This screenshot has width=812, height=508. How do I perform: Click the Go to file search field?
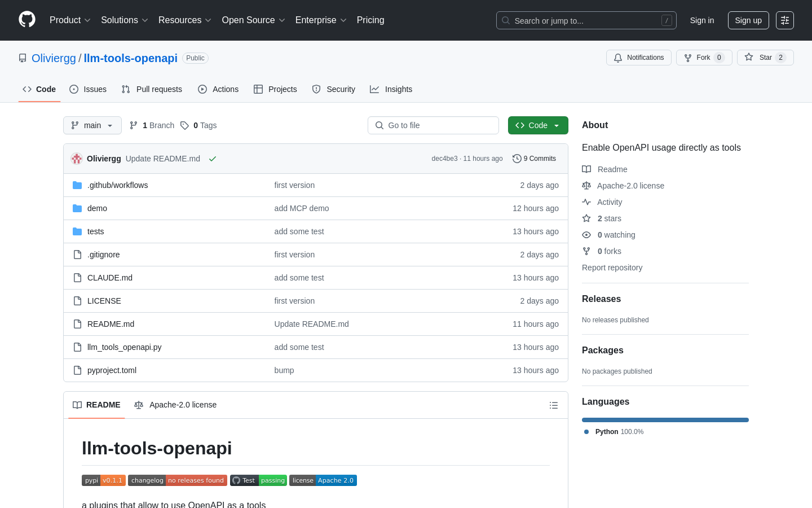point(433,125)
